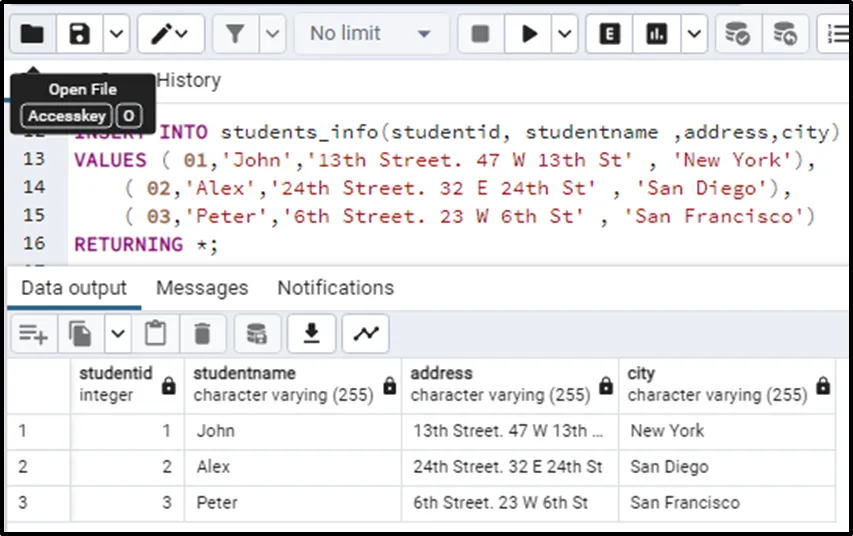Click the Add row icon in results toolbar
The image size is (853, 536).
(33, 333)
